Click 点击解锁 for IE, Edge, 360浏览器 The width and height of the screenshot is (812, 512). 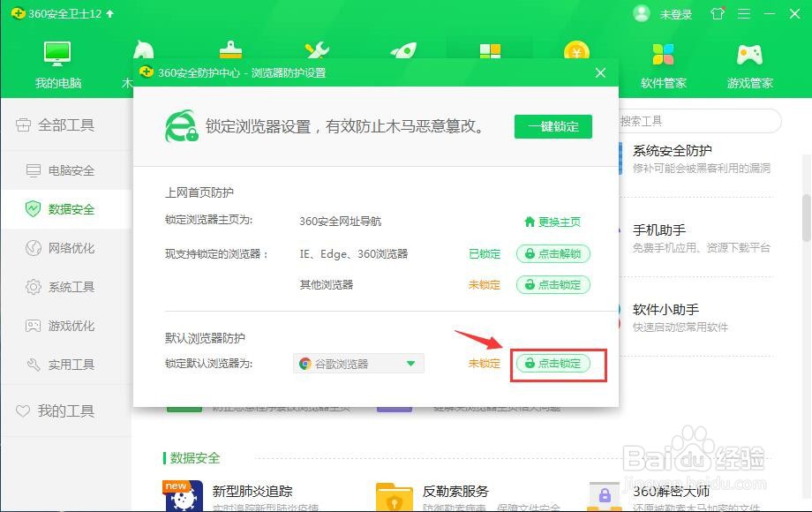[553, 253]
